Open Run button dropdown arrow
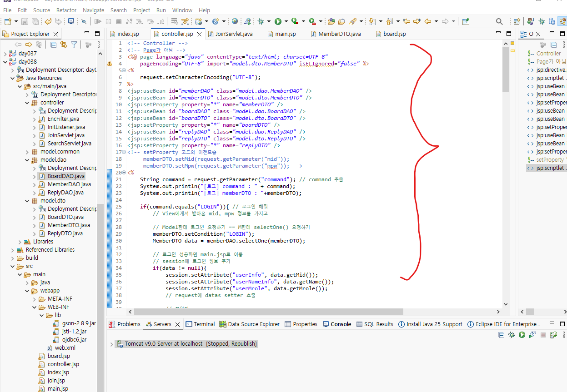This screenshot has width=567, height=392. coord(286,21)
